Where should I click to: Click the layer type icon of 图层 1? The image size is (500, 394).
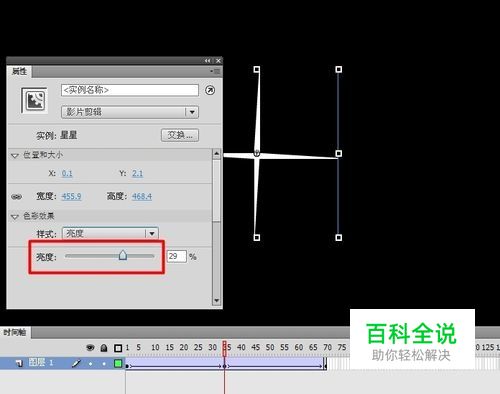coord(19,363)
